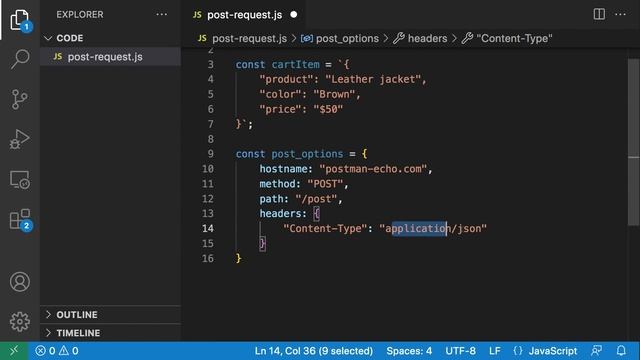
Task: Open the notifications bell
Action: coord(621,351)
